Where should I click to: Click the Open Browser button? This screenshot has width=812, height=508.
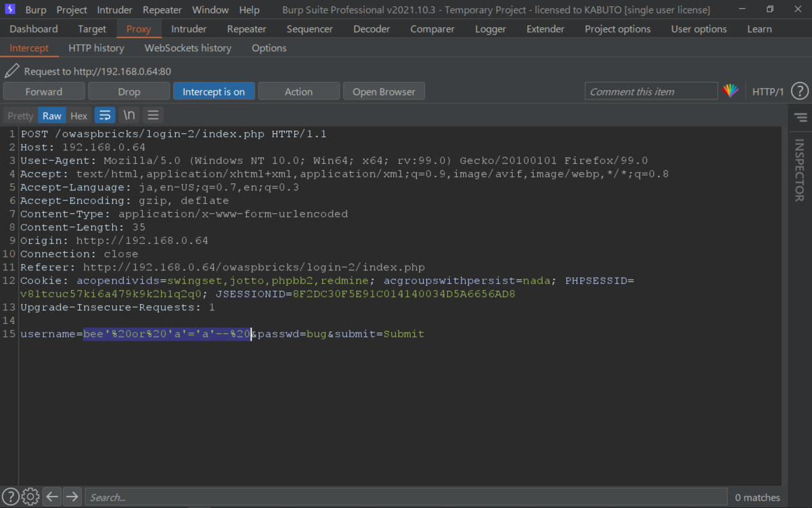(x=384, y=91)
